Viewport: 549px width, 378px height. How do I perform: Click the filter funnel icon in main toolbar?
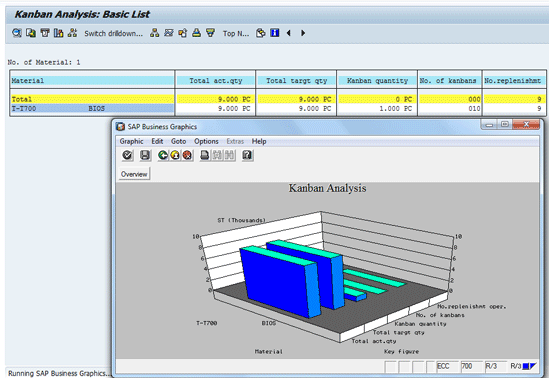pyautogui.click(x=210, y=33)
